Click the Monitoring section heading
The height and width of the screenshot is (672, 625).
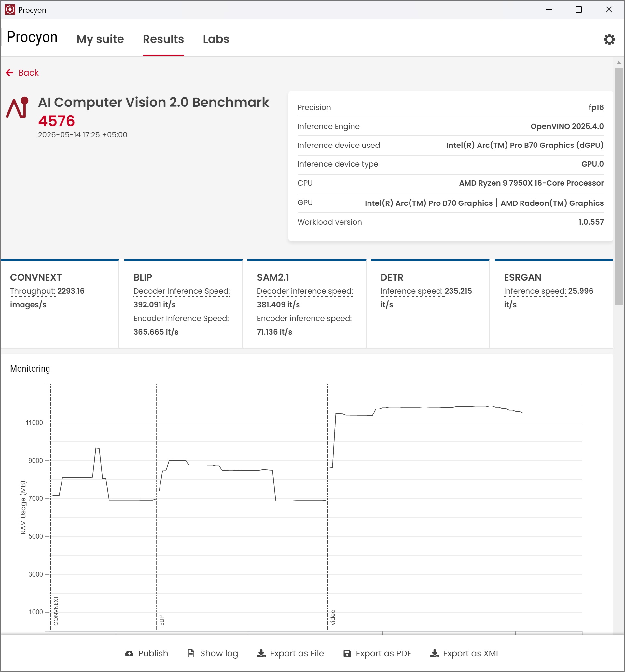(x=30, y=369)
